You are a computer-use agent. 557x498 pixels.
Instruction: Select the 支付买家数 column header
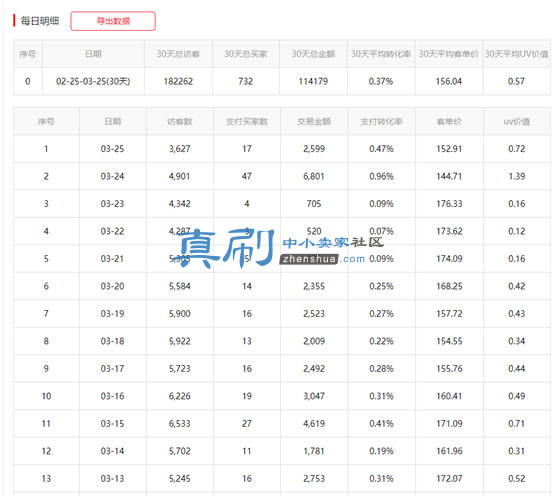click(x=247, y=122)
